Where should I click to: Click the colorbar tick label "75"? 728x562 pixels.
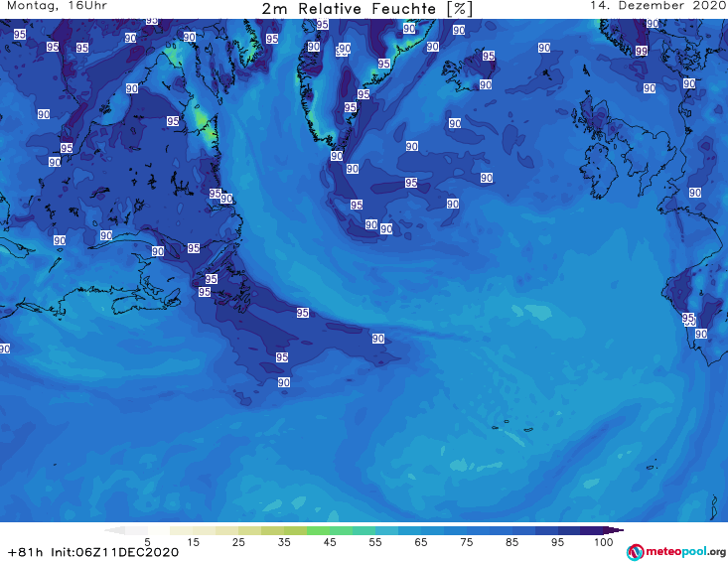(x=467, y=542)
